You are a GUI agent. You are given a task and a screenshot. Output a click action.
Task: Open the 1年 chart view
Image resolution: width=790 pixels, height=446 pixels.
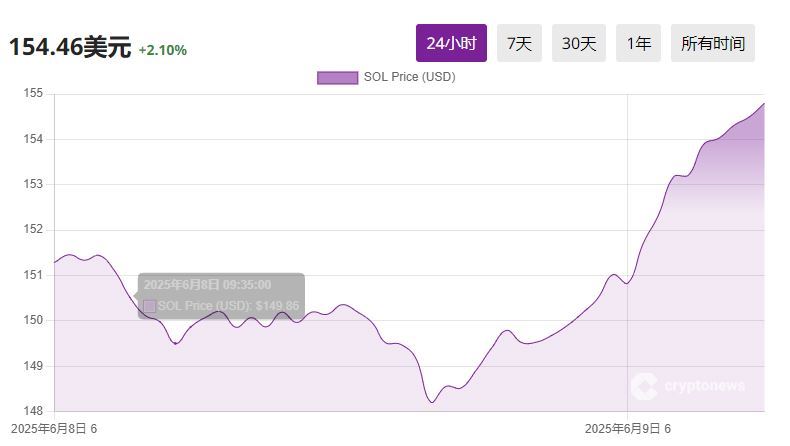pyautogui.click(x=638, y=44)
